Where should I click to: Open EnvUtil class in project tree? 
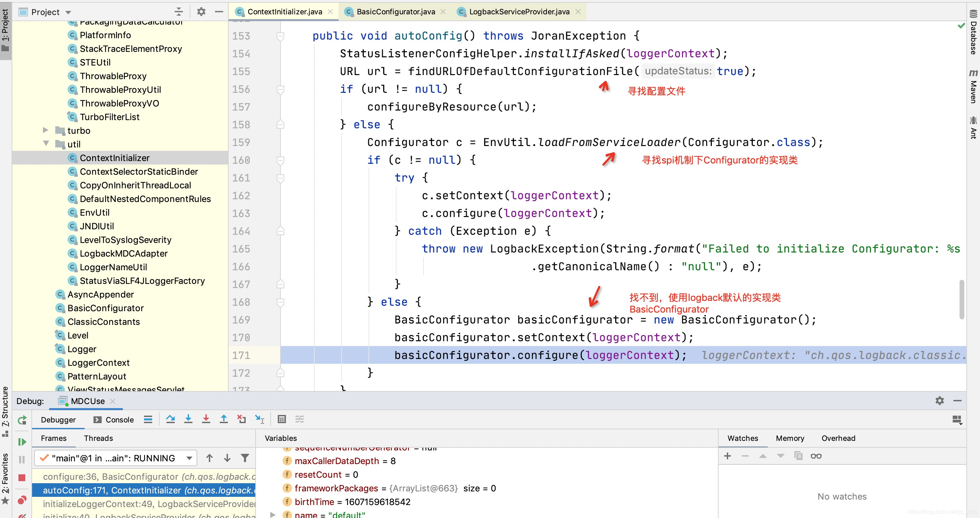[x=94, y=213]
